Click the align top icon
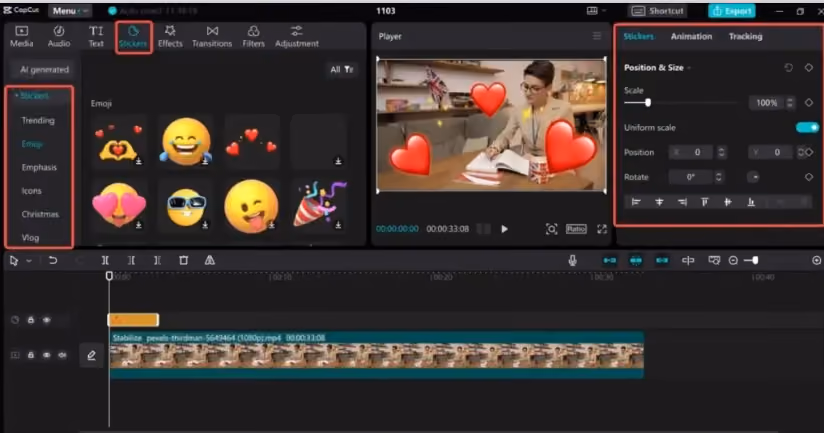 click(705, 202)
